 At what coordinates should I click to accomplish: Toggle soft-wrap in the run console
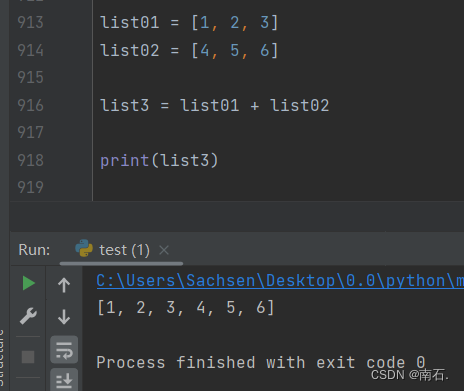click(x=64, y=349)
